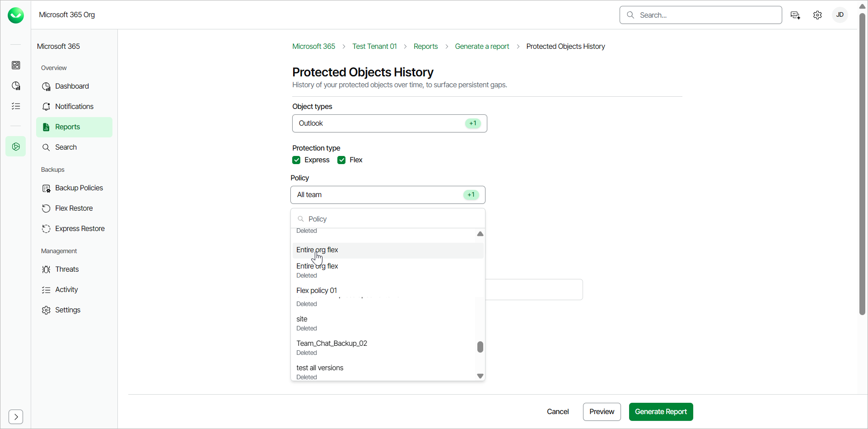This screenshot has width=868, height=429.
Task: Select the deleted Entire org flex option
Action: pyautogui.click(x=388, y=270)
